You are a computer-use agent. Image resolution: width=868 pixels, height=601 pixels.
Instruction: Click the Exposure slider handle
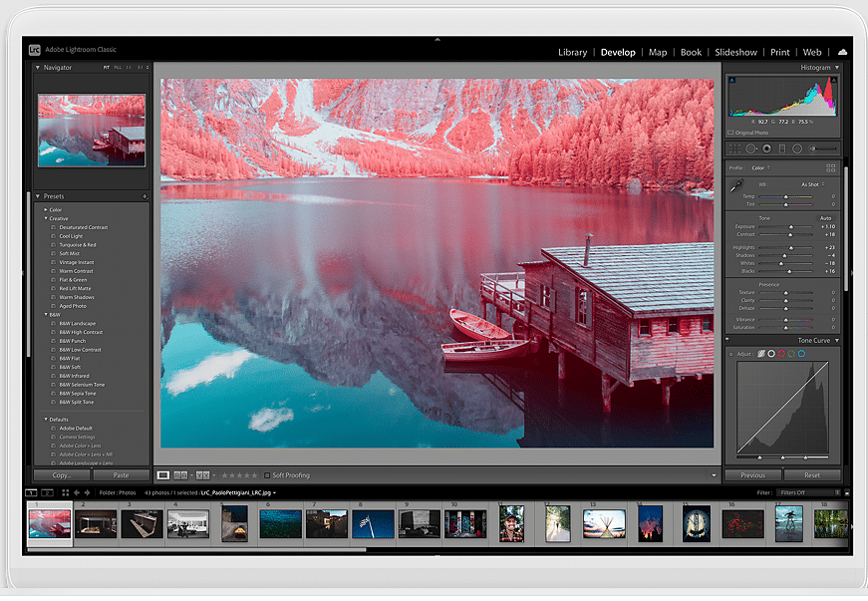coord(791,227)
